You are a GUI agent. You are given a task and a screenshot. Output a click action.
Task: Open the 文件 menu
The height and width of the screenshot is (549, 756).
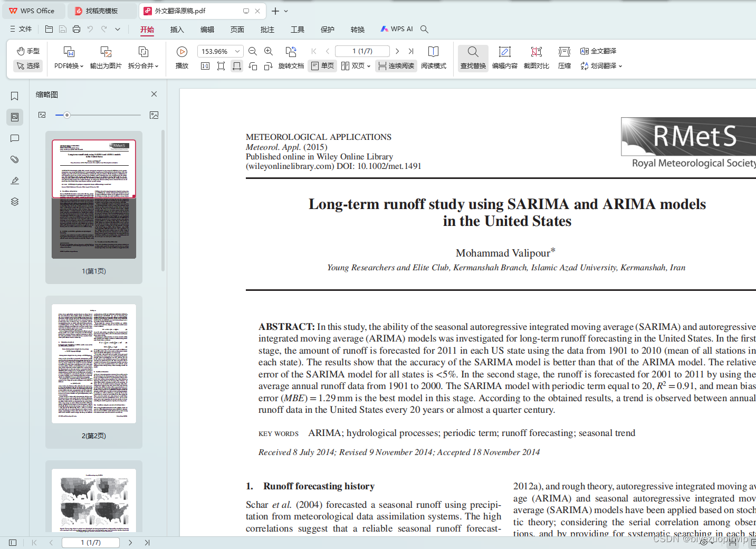coord(21,29)
